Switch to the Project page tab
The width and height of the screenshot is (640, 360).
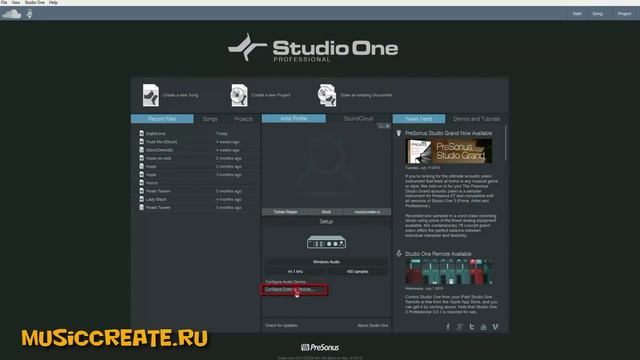[624, 14]
